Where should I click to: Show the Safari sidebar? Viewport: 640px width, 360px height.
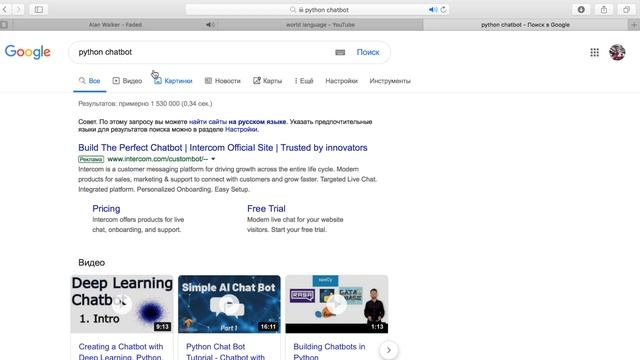pos(39,9)
